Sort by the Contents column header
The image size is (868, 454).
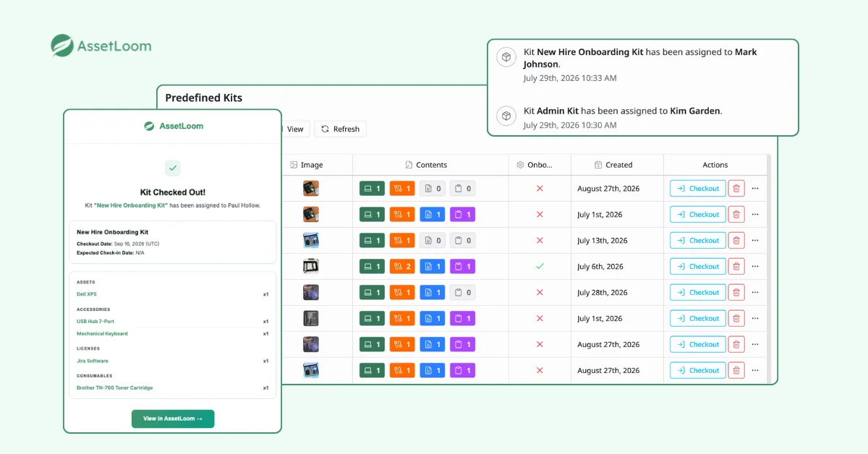click(426, 165)
